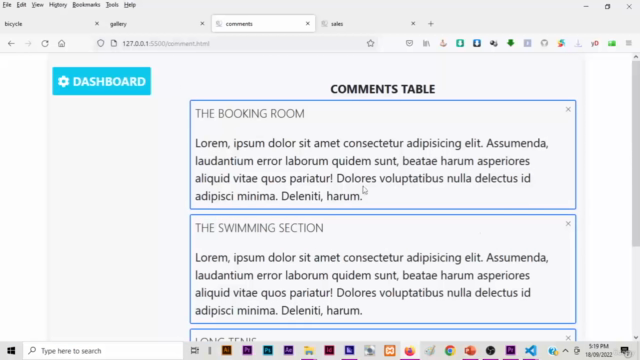The width and height of the screenshot is (640, 360).
Task: Click the Type here to search box
Action: (103, 351)
